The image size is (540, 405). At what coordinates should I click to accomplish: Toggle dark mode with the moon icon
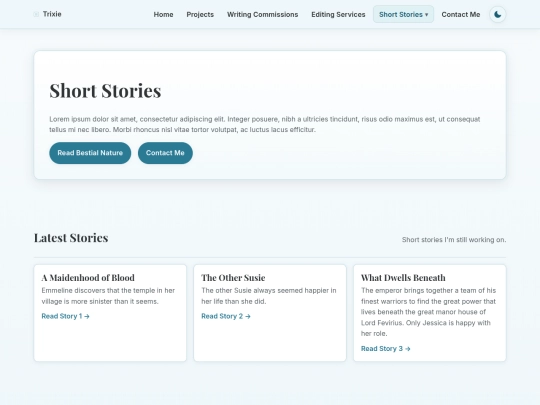pos(497,14)
